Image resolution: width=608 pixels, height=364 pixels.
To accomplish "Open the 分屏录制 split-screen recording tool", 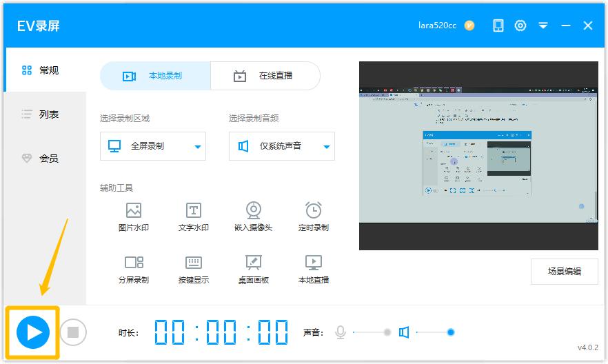I will coord(134,268).
